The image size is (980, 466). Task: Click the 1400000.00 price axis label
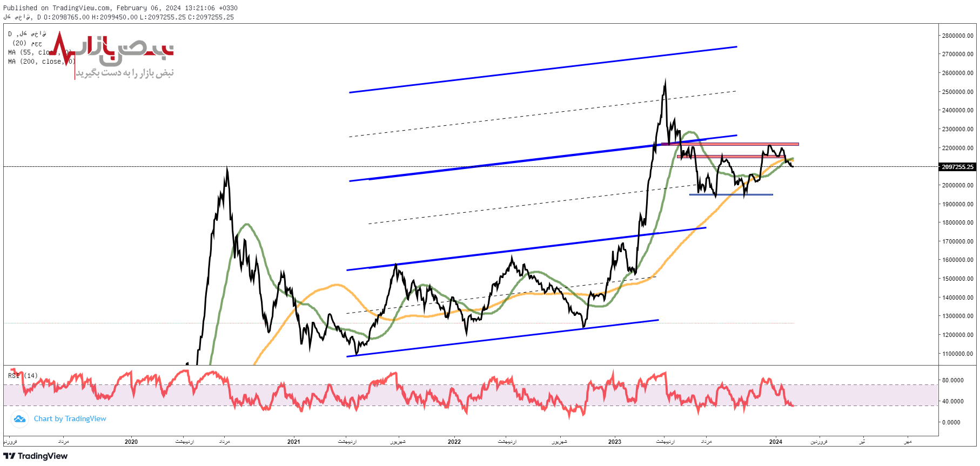tap(957, 298)
